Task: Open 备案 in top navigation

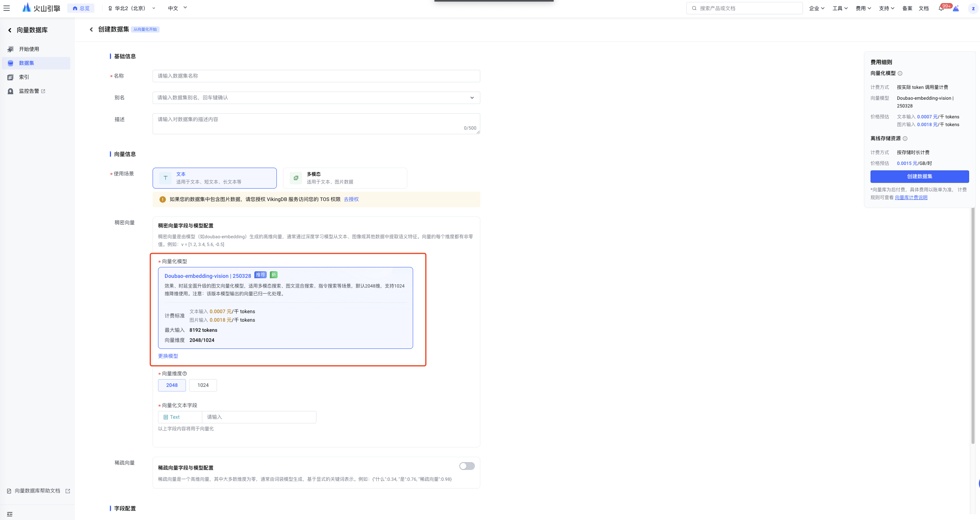Action: [907, 8]
